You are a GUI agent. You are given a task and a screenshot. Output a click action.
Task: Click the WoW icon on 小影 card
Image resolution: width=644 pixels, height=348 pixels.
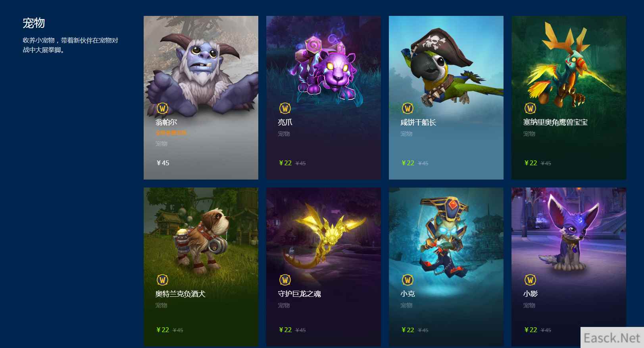530,280
